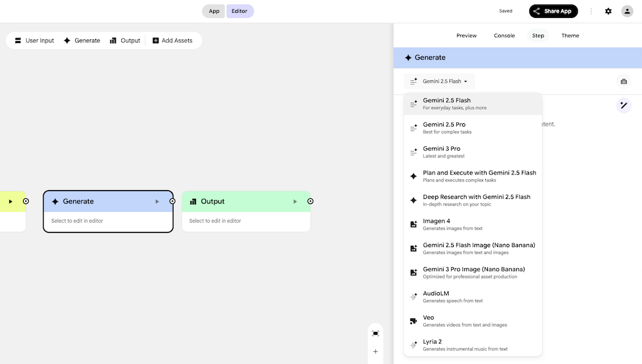Viewport: 642px width, 364px height.
Task: Select Lyria 2 music model
Action: point(473,345)
